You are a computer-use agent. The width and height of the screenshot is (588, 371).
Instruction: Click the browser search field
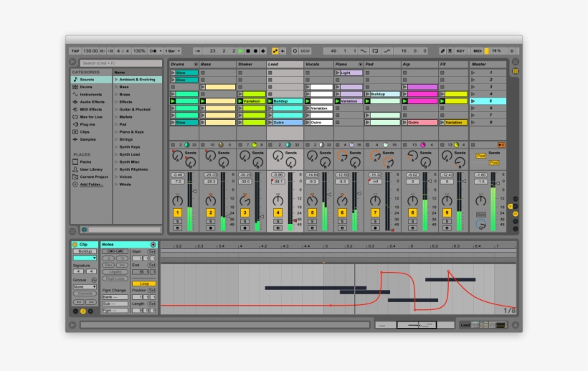120,63
